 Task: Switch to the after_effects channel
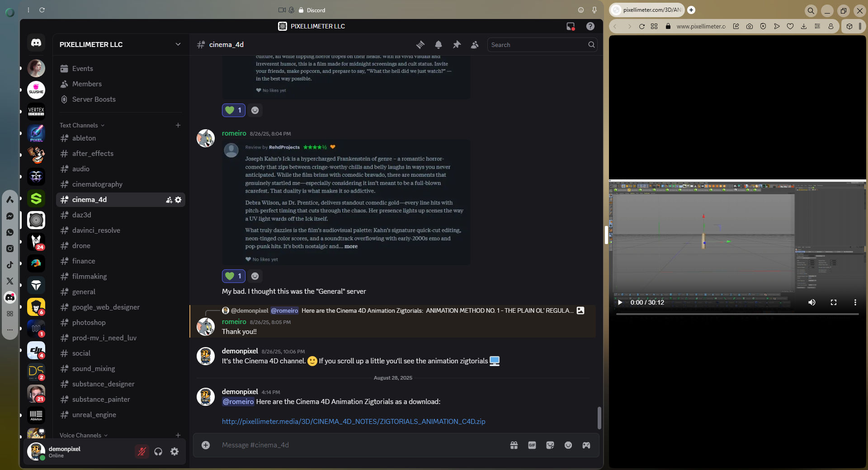120,154
